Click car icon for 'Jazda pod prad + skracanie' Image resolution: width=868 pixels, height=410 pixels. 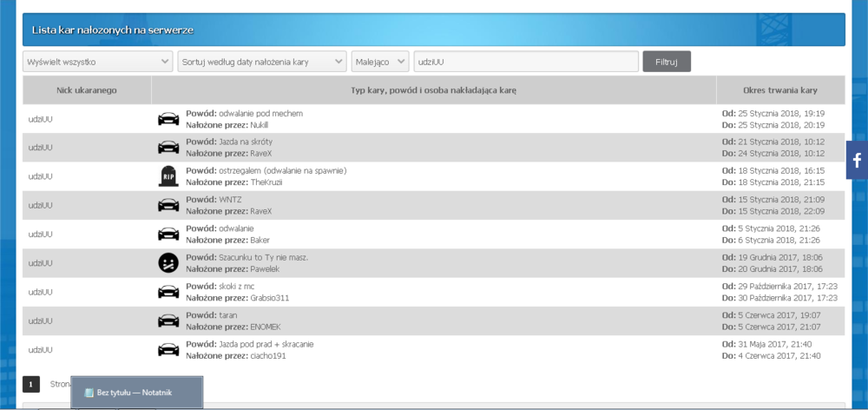coord(168,349)
